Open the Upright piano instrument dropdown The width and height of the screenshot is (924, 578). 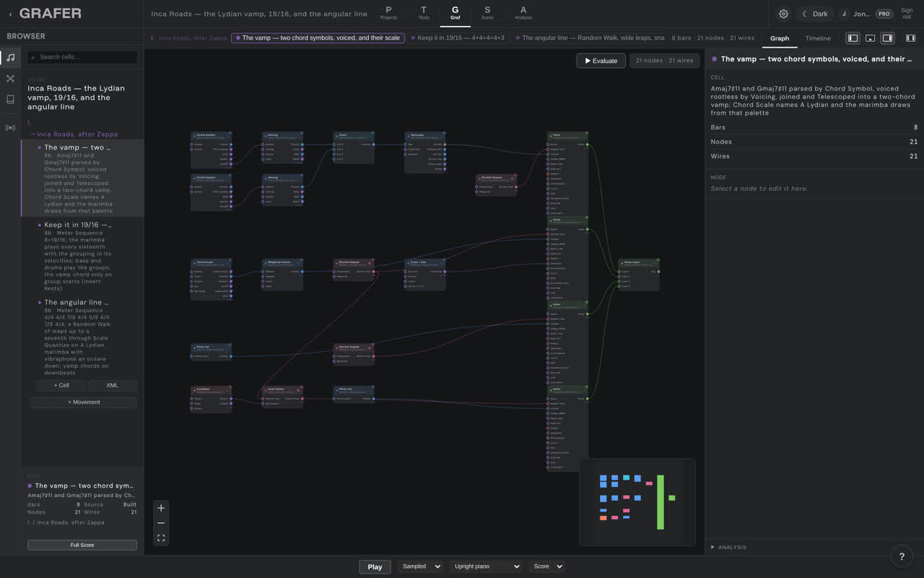(x=486, y=566)
